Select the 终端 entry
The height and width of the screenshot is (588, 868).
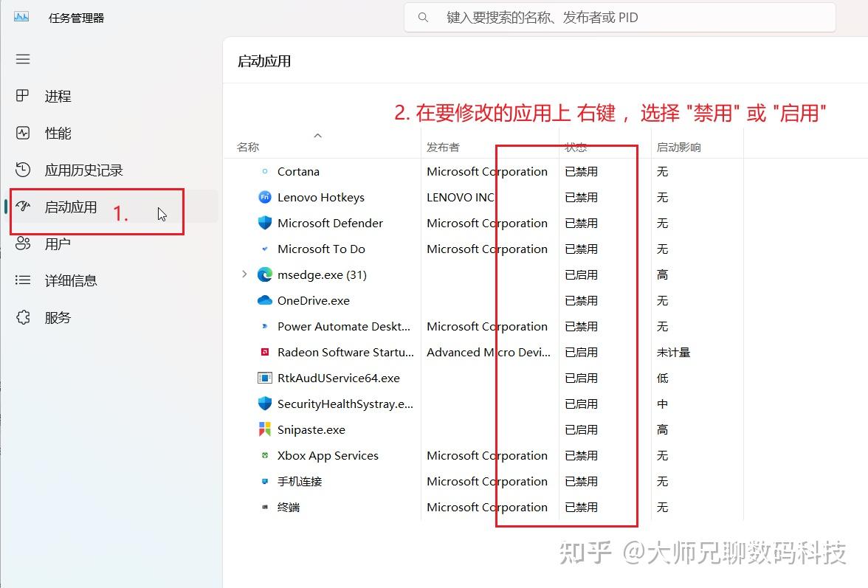pyautogui.click(x=289, y=508)
